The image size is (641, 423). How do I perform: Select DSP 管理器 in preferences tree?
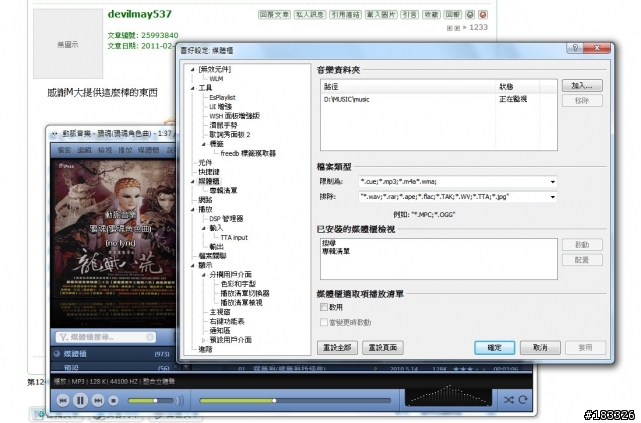pyautogui.click(x=226, y=219)
